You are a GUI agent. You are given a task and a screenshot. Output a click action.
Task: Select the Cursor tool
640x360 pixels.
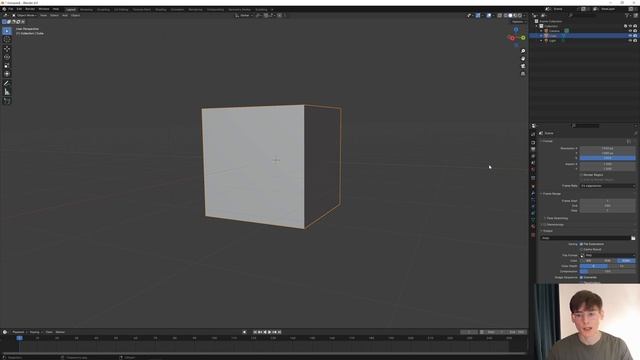pyautogui.click(x=7, y=40)
